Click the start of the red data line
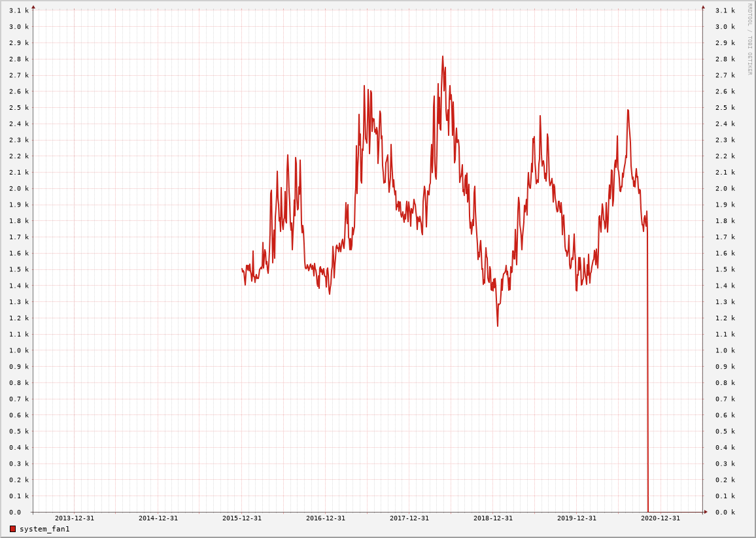 click(242, 269)
